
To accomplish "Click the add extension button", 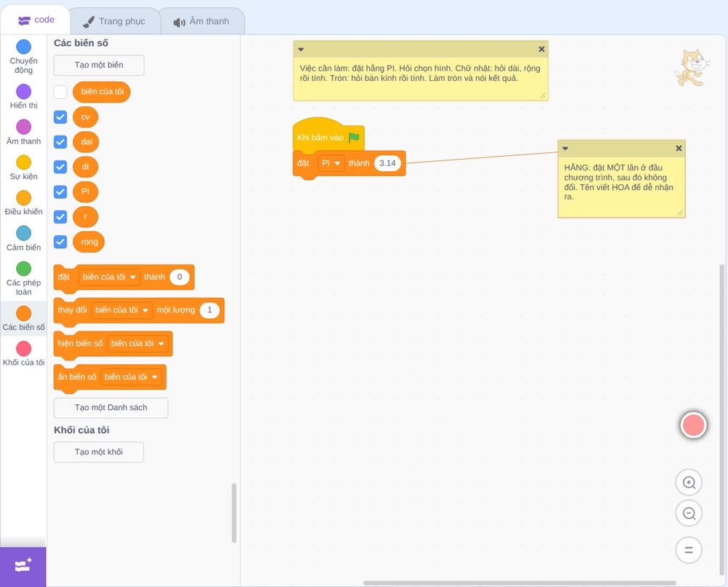I will click(x=23, y=567).
